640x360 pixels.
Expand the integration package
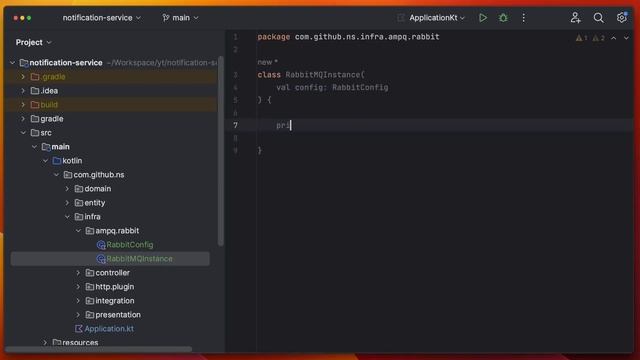coord(78,300)
